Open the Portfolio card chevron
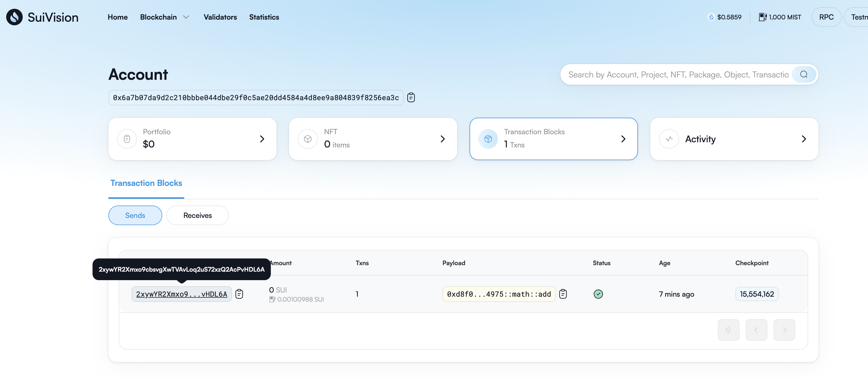 (x=262, y=139)
